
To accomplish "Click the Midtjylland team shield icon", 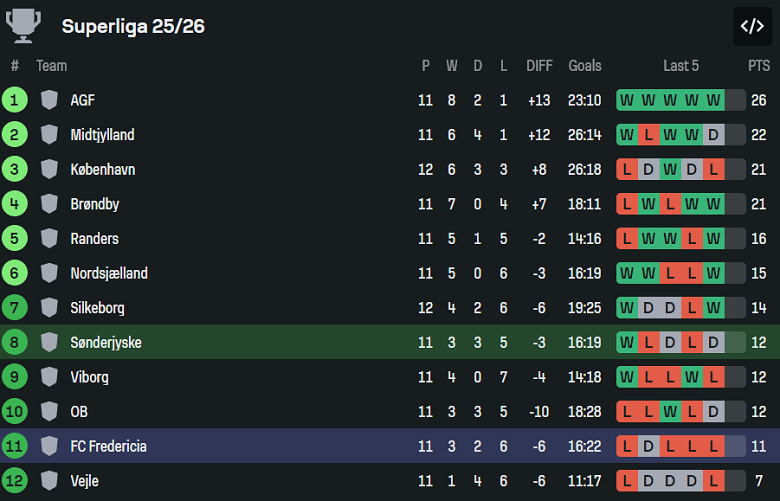I will [x=49, y=135].
